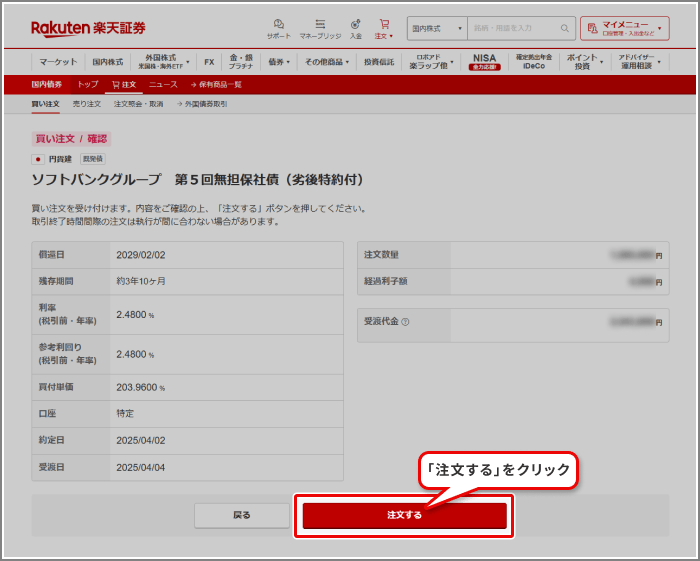Viewport: 700px width, 561px height.
Task: Open the 投資信託 menu item
Action: click(379, 62)
